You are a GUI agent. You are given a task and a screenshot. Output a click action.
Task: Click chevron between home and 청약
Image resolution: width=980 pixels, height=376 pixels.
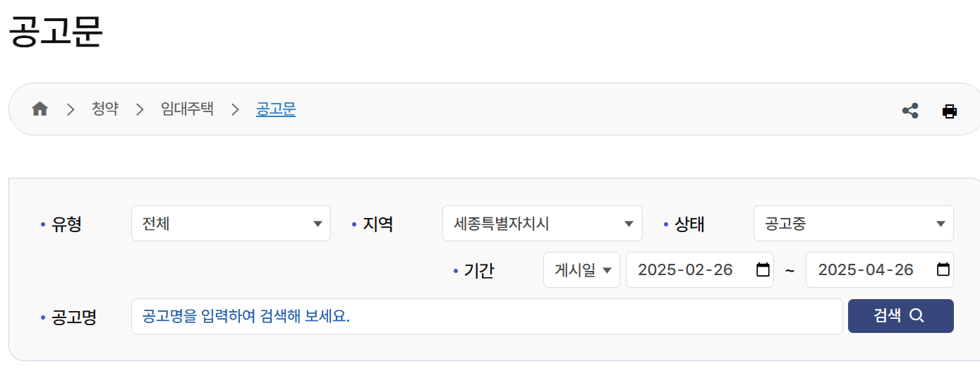pyautogui.click(x=71, y=109)
